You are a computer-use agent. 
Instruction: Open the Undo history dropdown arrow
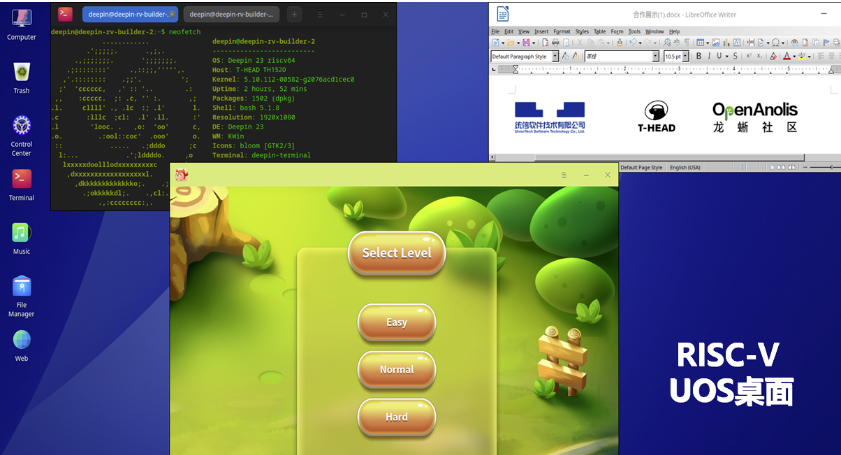pyautogui.click(x=640, y=43)
